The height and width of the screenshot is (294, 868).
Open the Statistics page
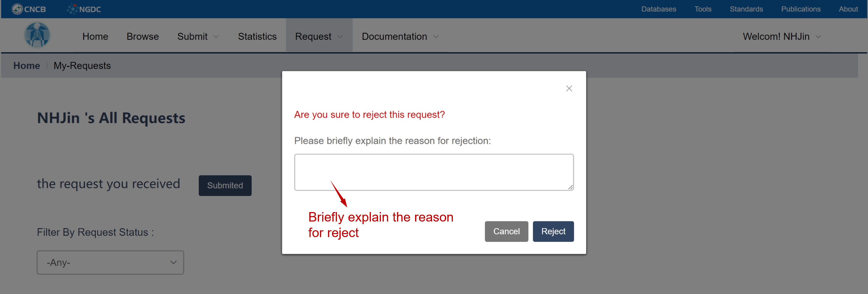coord(257,36)
